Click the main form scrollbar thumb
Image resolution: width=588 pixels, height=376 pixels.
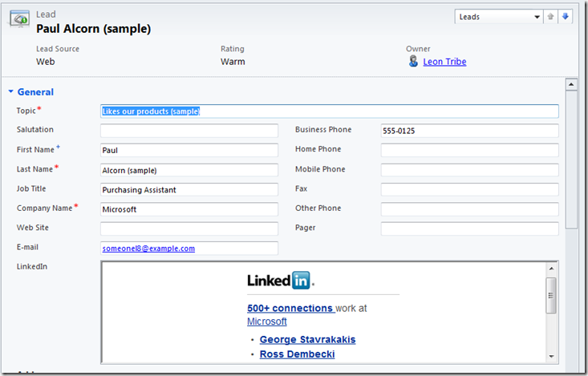[571, 160]
